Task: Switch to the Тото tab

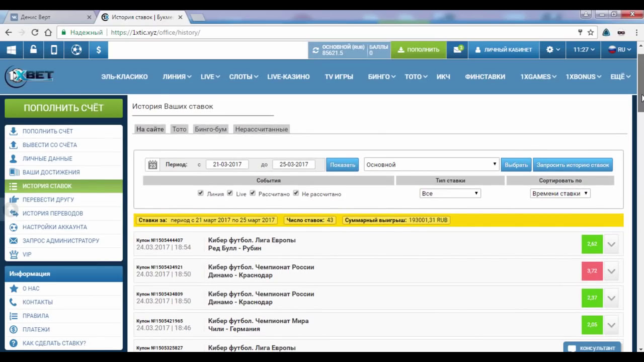Action: point(179,129)
